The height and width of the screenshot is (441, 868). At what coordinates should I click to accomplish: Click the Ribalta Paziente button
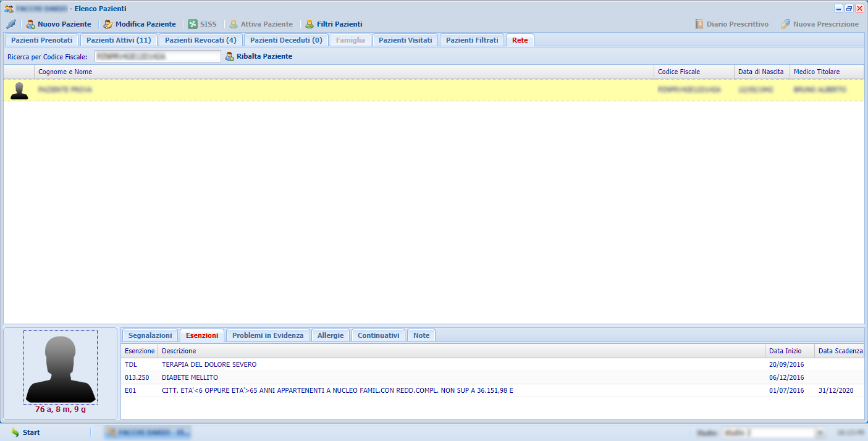click(259, 56)
